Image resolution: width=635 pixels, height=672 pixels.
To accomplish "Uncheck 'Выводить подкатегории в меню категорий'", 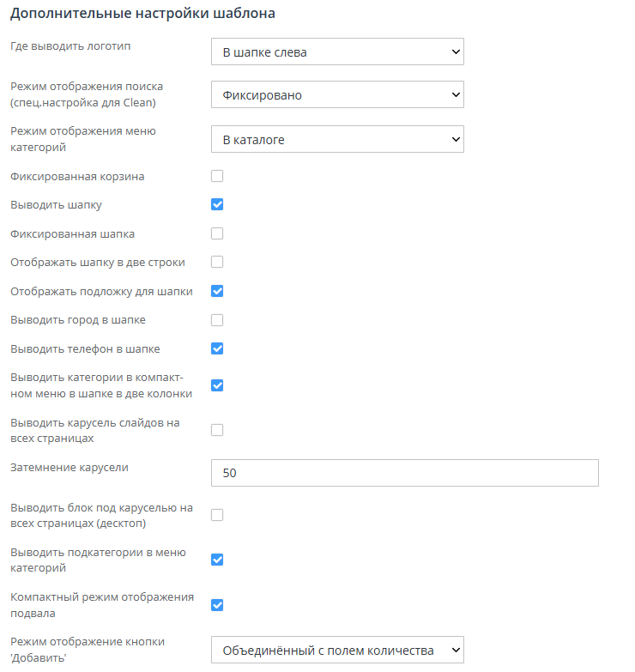I will coord(217,560).
